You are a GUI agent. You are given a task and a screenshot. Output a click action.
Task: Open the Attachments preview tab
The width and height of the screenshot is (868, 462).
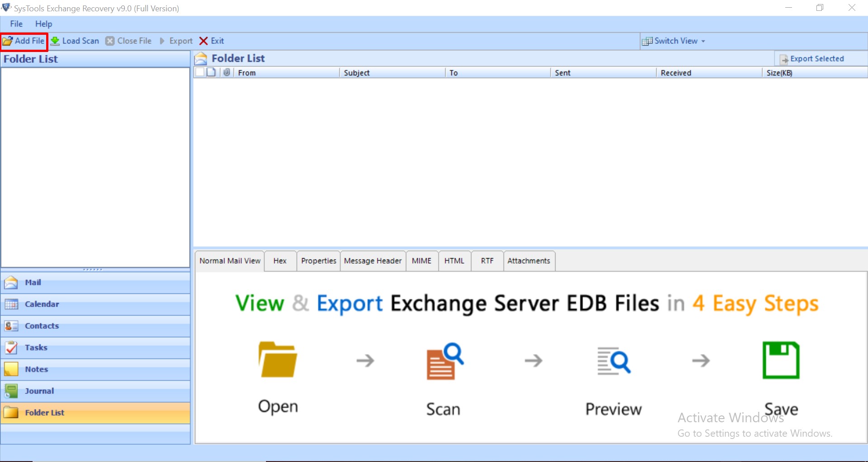[529, 261]
